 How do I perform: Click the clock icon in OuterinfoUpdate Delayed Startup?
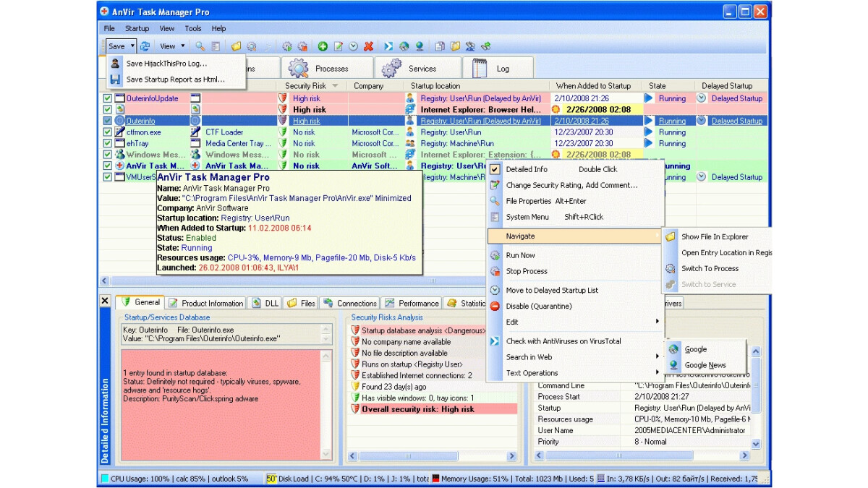coord(701,98)
